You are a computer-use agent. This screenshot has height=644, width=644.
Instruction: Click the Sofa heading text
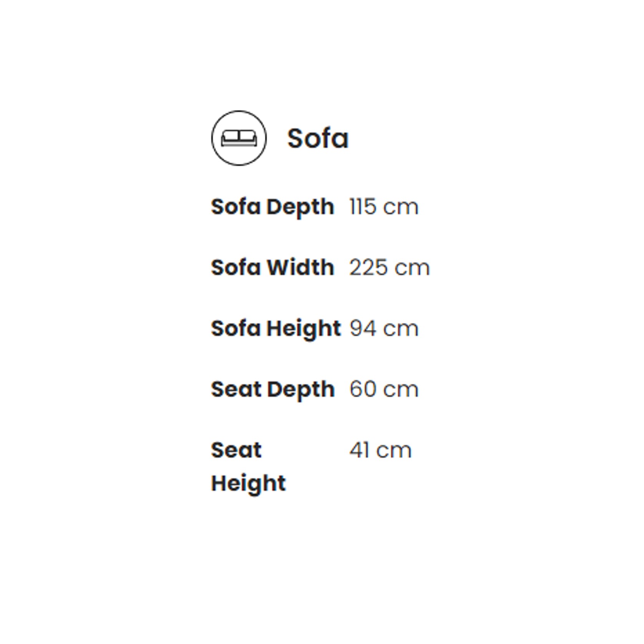point(318,138)
